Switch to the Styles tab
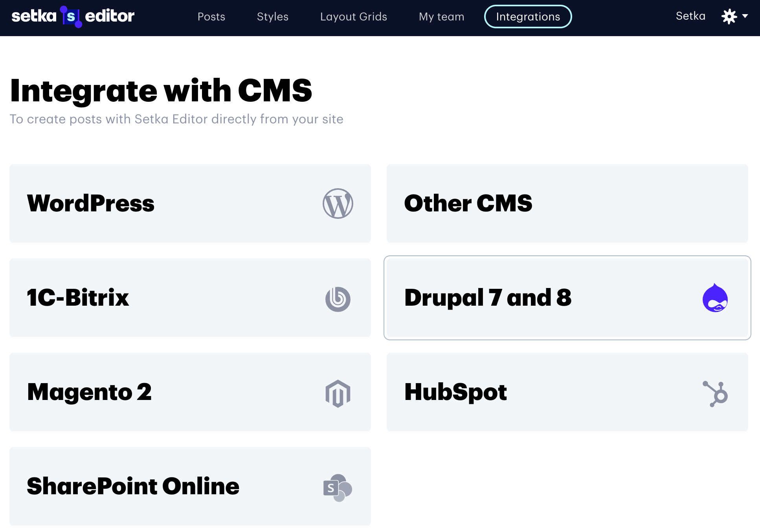The height and width of the screenshot is (532, 760). coord(273,17)
